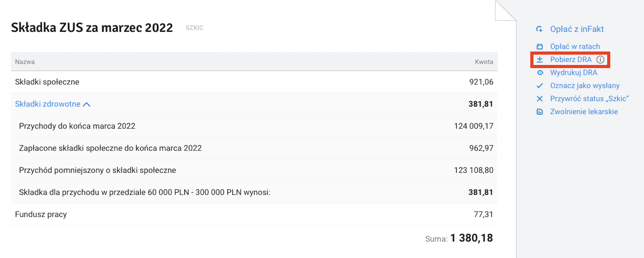
Task: Click the checkmark icon for marking as sent
Action: pyautogui.click(x=540, y=86)
